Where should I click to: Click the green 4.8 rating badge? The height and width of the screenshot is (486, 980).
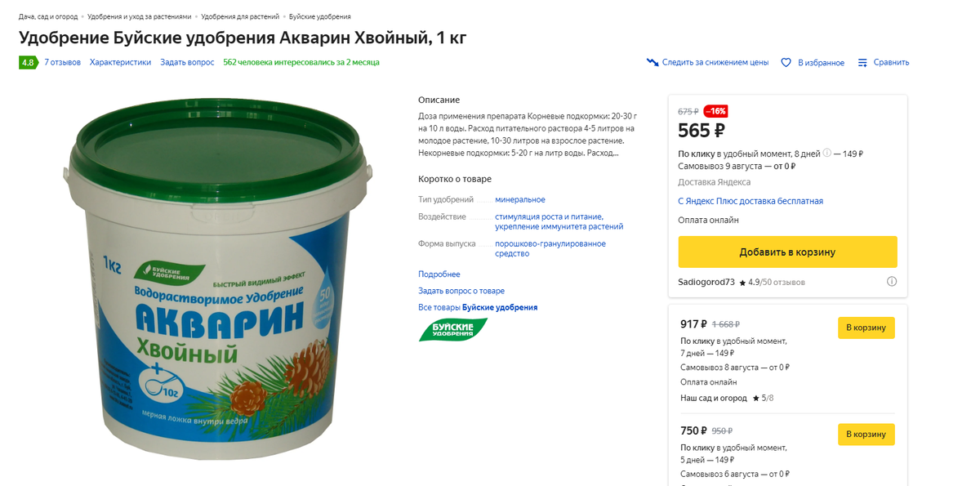tap(29, 62)
